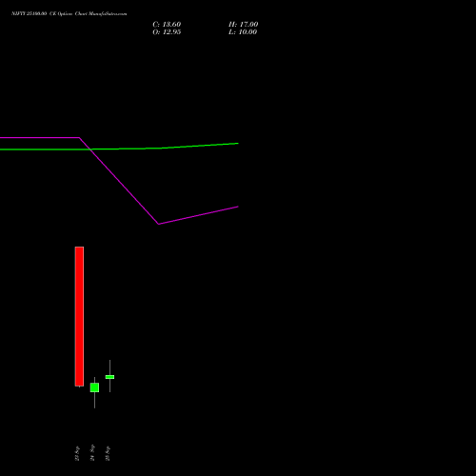
Task: Click the "24 Sep" date label on the axis
Action: [92, 453]
